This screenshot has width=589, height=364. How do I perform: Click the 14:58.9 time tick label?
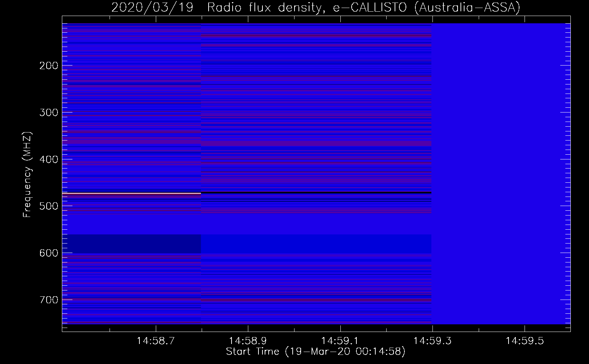248,341
